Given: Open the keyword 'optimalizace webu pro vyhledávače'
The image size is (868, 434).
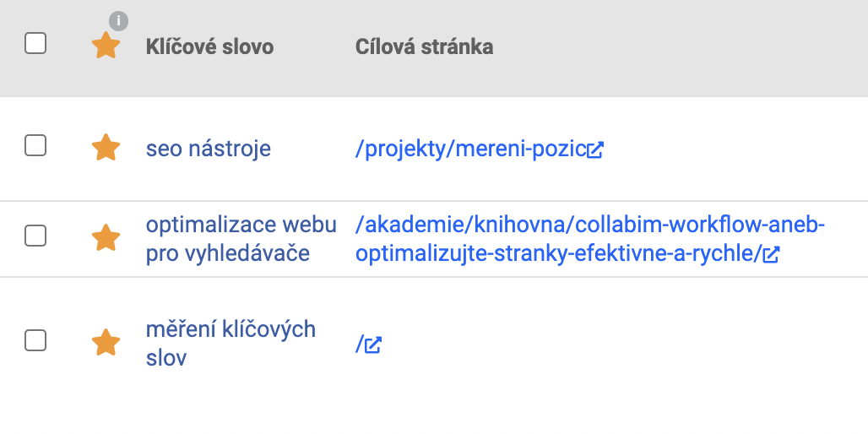Looking at the screenshot, I should pos(241,239).
